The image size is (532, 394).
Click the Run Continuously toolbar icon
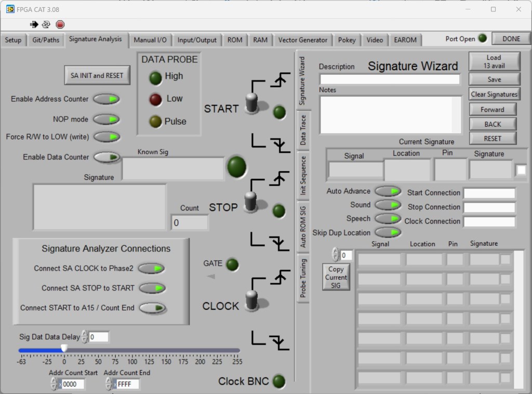[x=46, y=24]
